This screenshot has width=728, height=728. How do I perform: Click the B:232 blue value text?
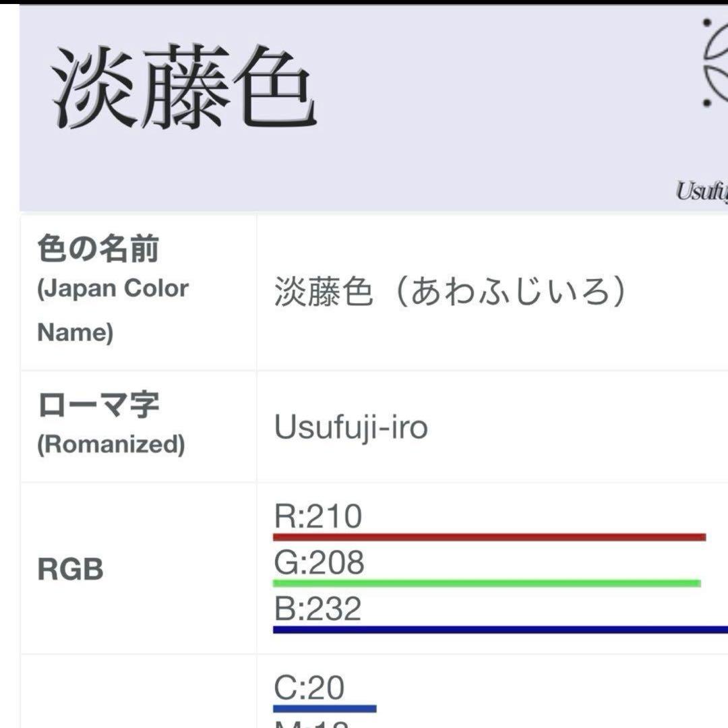coord(318,609)
